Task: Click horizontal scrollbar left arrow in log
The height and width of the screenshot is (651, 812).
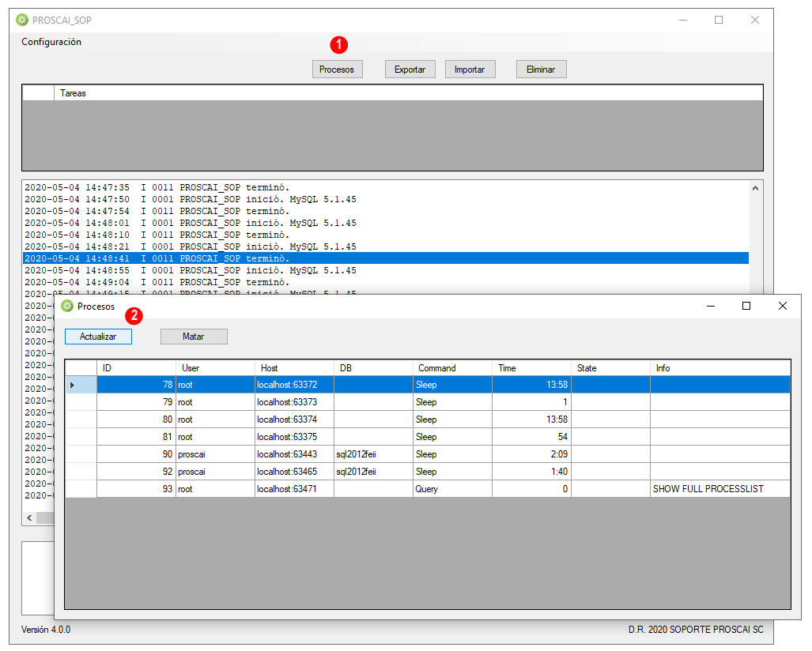Action: (29, 518)
